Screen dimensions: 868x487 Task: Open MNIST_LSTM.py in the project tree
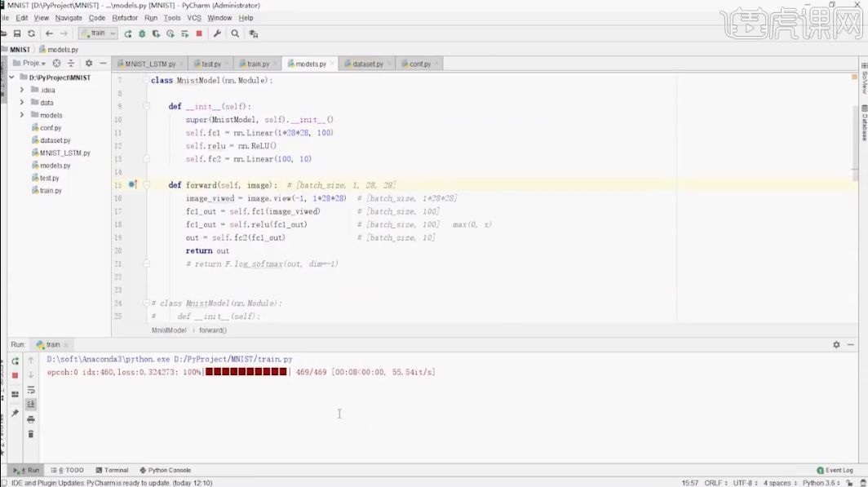coord(61,153)
